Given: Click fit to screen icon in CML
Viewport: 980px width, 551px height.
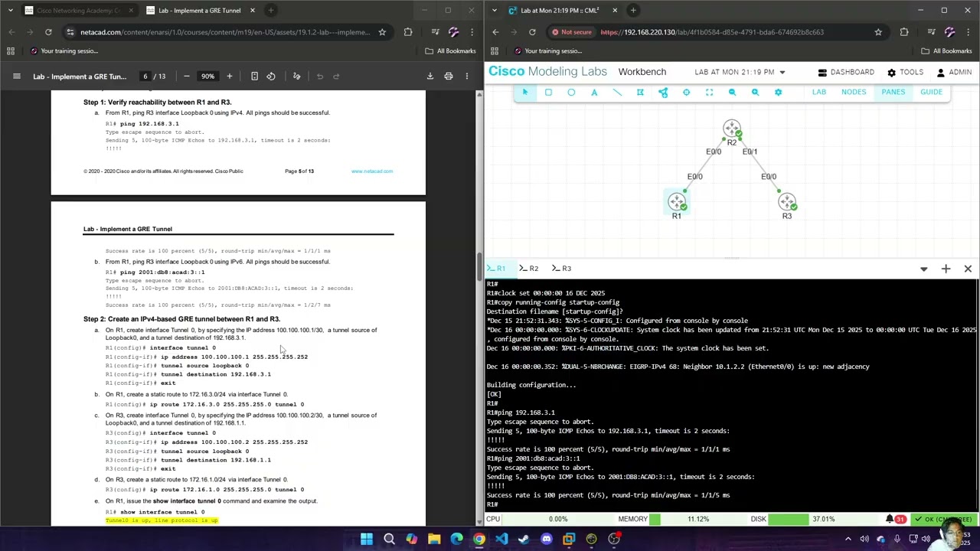Looking at the screenshot, I should point(709,92).
